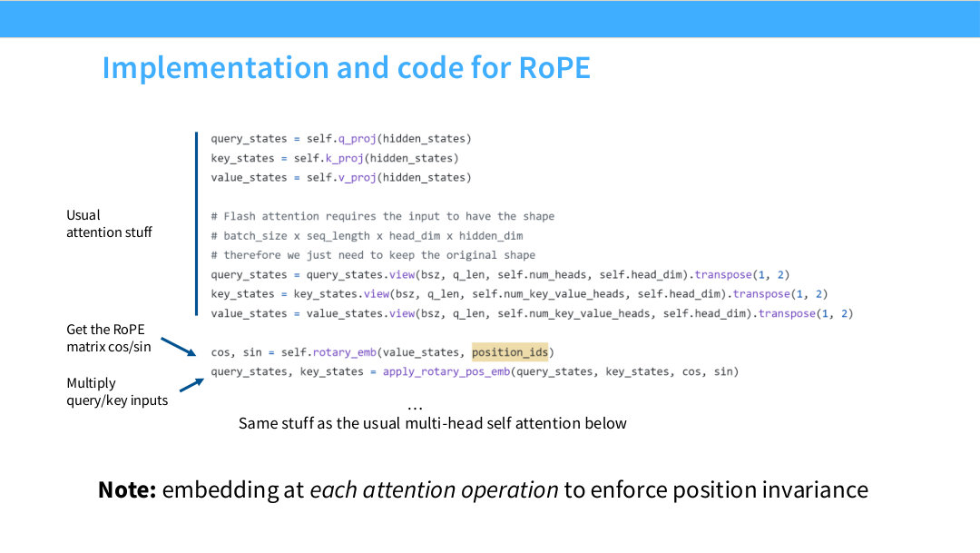Click the rotary_emb function call
This screenshot has width=980, height=553.
point(345,352)
